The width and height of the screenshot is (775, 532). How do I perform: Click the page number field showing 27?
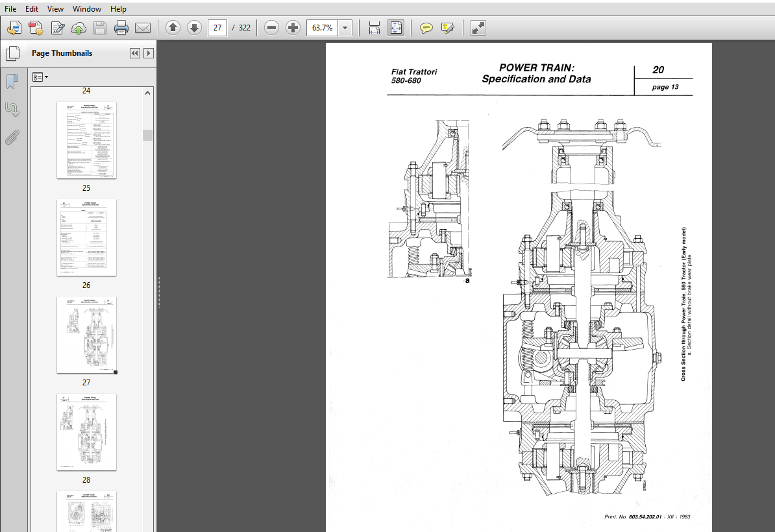[217, 28]
